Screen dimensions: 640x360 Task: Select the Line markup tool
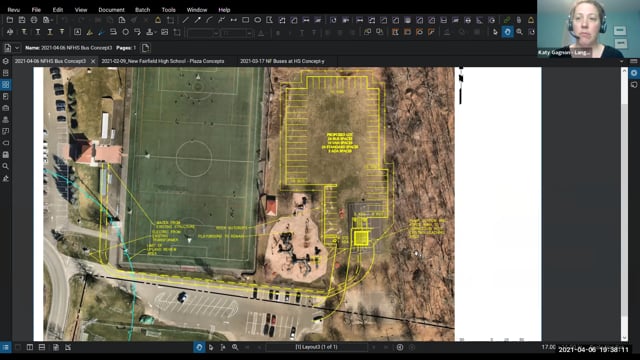[185, 20]
